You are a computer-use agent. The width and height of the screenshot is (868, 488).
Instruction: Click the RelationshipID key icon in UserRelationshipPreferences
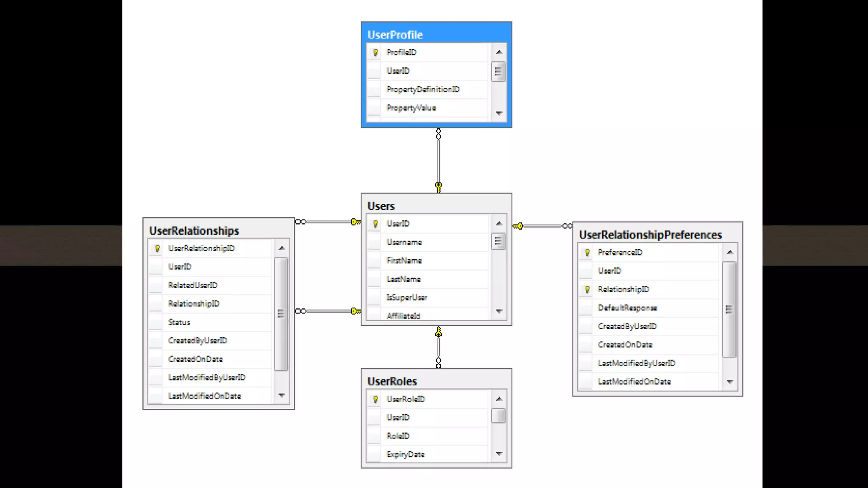[x=587, y=289]
